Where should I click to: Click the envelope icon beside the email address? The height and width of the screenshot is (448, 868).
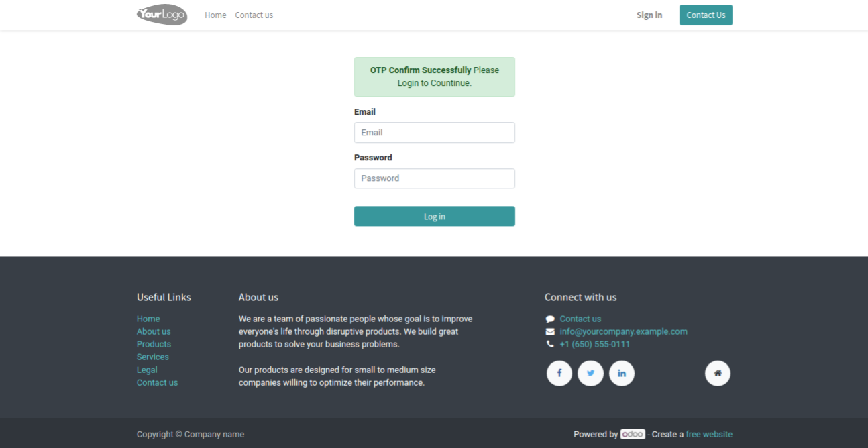[x=550, y=332]
